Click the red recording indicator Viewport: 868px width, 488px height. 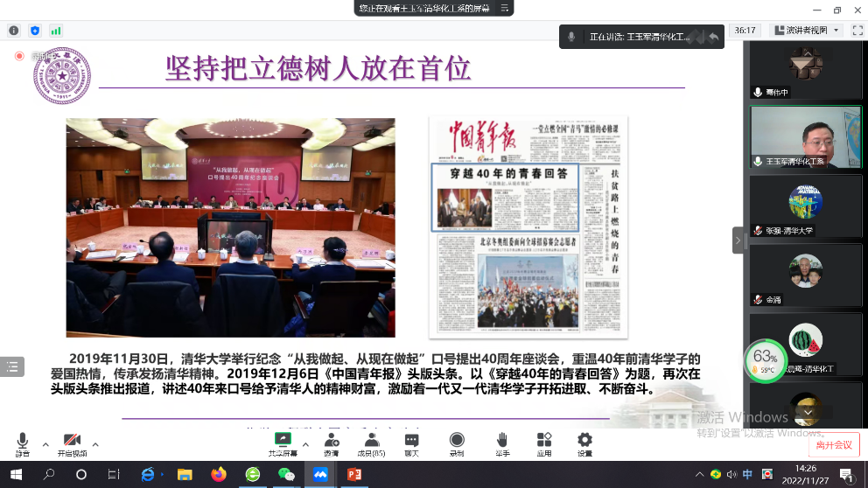click(x=19, y=56)
